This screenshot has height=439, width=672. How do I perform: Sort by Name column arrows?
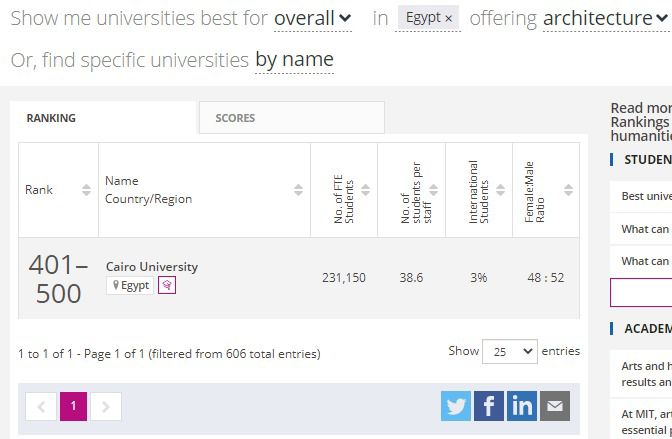[298, 190]
